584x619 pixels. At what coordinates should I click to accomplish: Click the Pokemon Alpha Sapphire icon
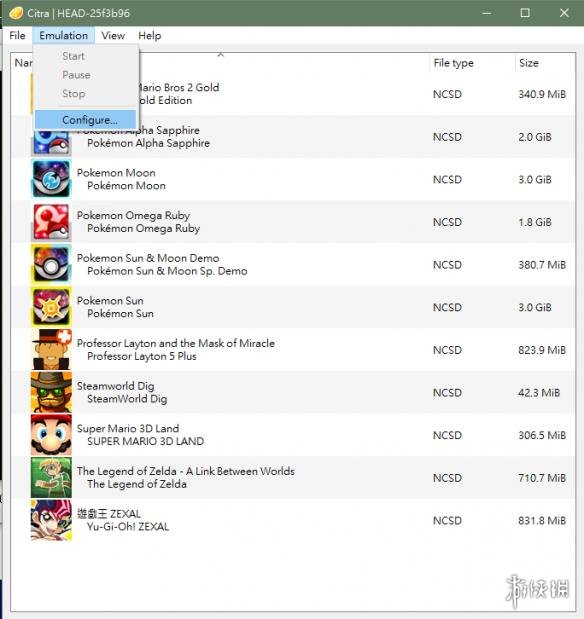coord(51,143)
